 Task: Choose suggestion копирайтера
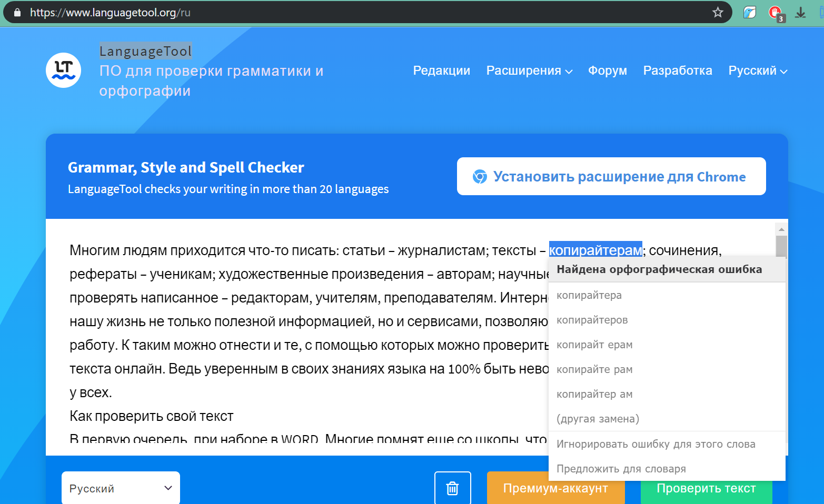[x=667, y=295]
